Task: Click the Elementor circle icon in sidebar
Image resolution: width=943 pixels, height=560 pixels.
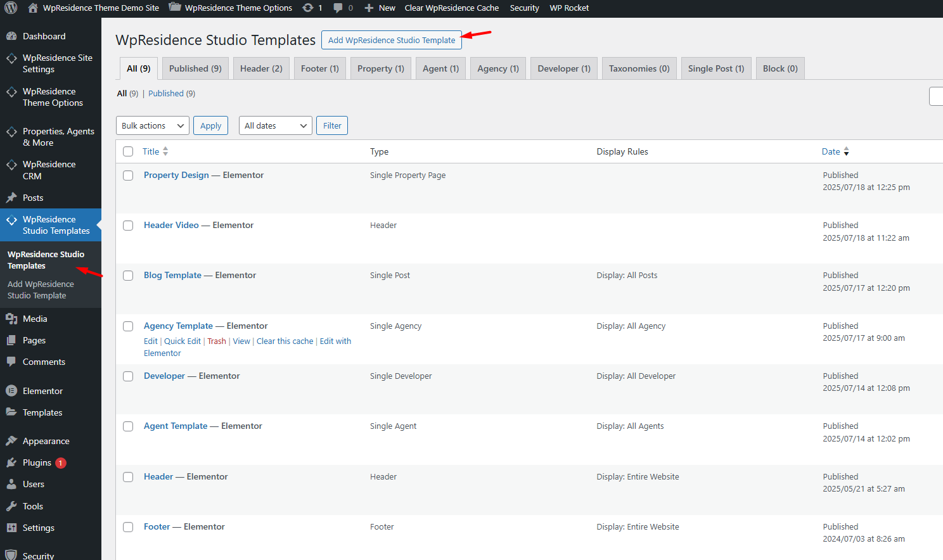Action: click(11, 391)
